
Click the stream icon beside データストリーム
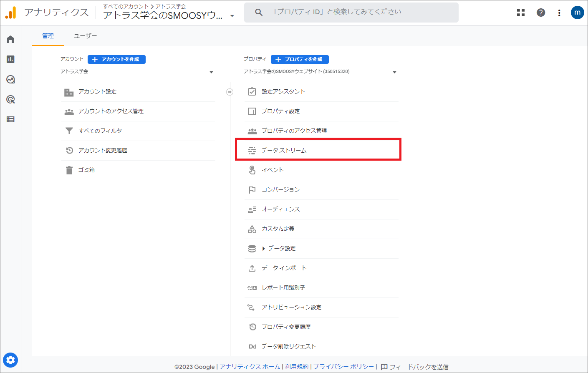pyautogui.click(x=252, y=151)
